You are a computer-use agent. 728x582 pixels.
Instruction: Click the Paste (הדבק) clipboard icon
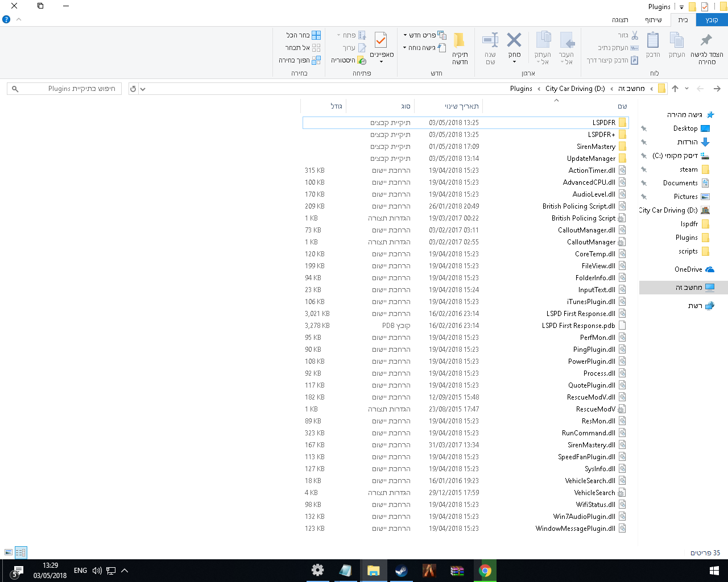tap(653, 40)
